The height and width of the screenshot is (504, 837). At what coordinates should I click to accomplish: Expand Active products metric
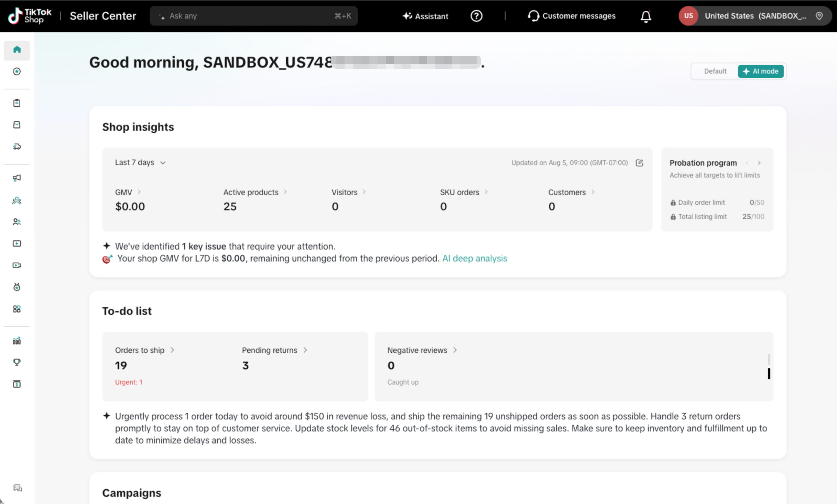click(x=255, y=192)
